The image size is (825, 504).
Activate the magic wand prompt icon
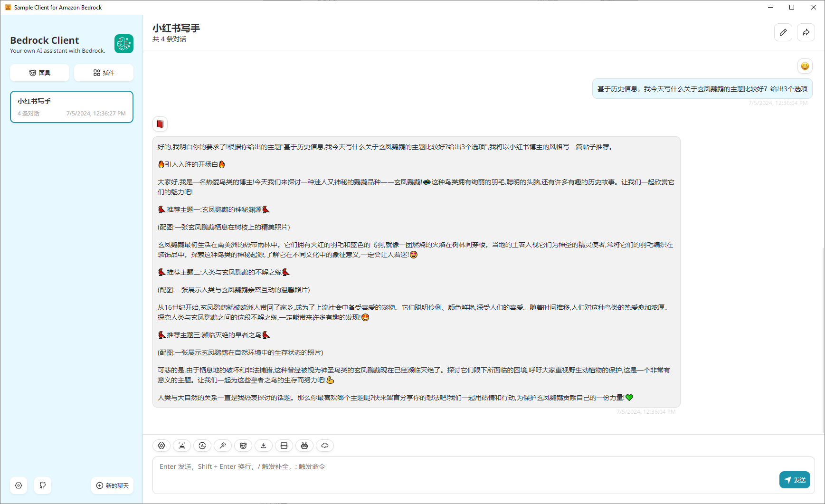(222, 446)
